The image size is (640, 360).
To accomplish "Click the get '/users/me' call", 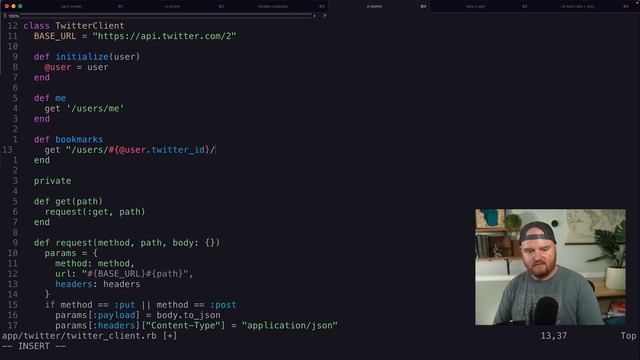I will [x=84, y=109].
